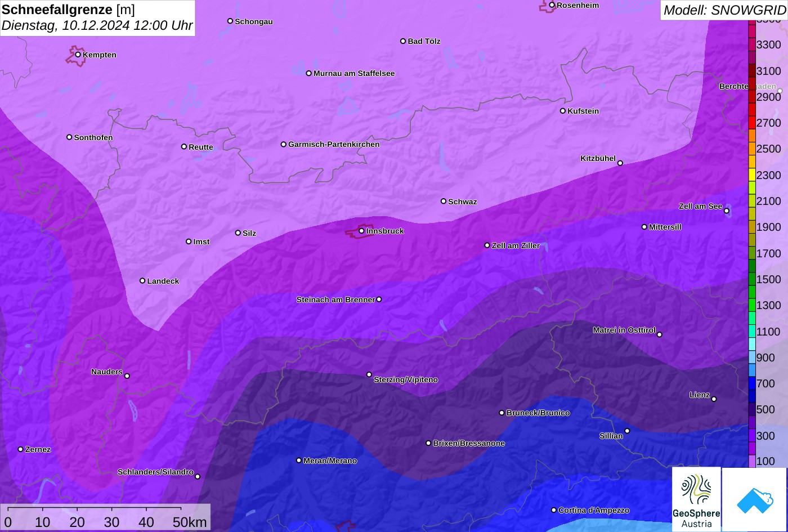Viewport: 788px width, 532px height.
Task: Click the Schneefallgrenze [m] title
Action: click(x=69, y=10)
